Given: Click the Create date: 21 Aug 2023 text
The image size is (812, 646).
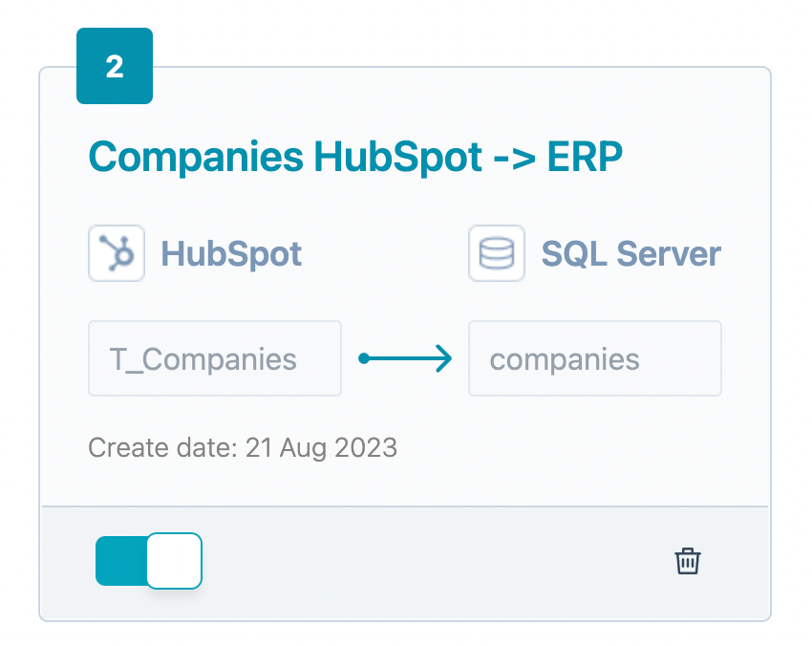Looking at the screenshot, I should (x=243, y=447).
